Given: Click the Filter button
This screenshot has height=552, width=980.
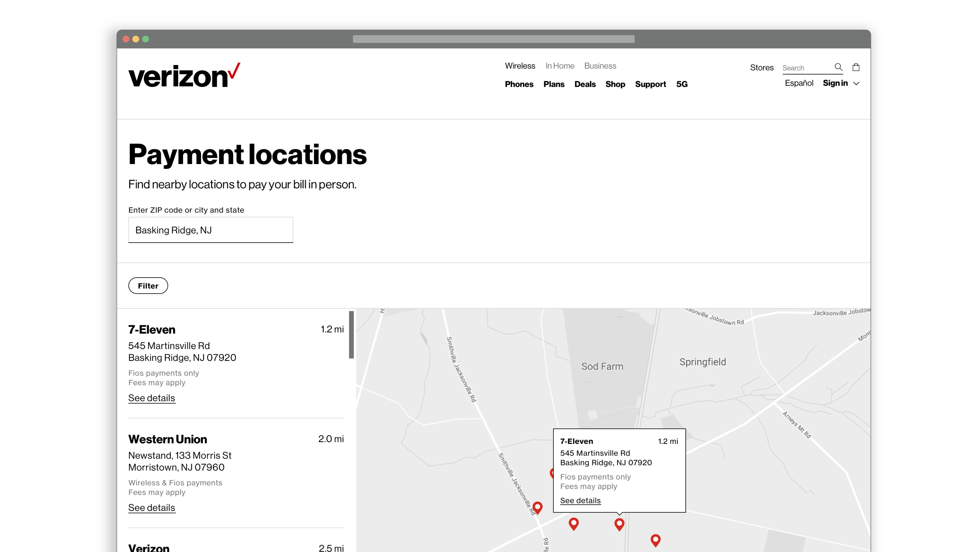Looking at the screenshot, I should point(148,286).
